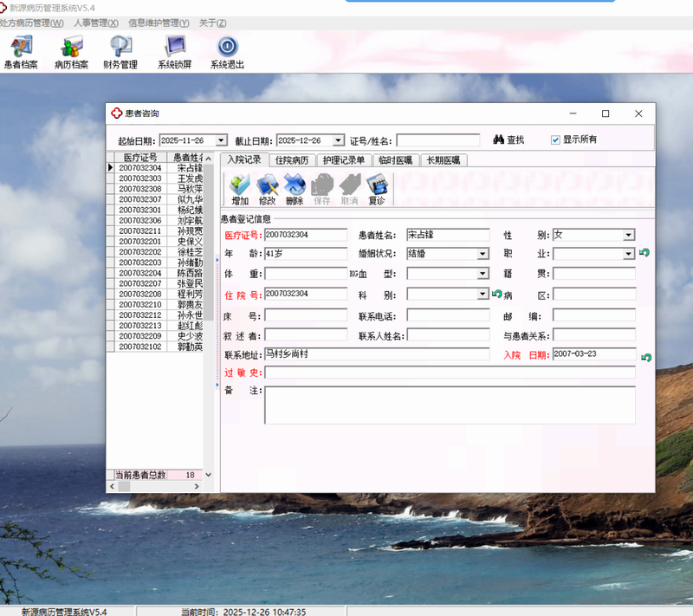
Task: Switch to the 住院病历 tab
Action: click(x=292, y=160)
